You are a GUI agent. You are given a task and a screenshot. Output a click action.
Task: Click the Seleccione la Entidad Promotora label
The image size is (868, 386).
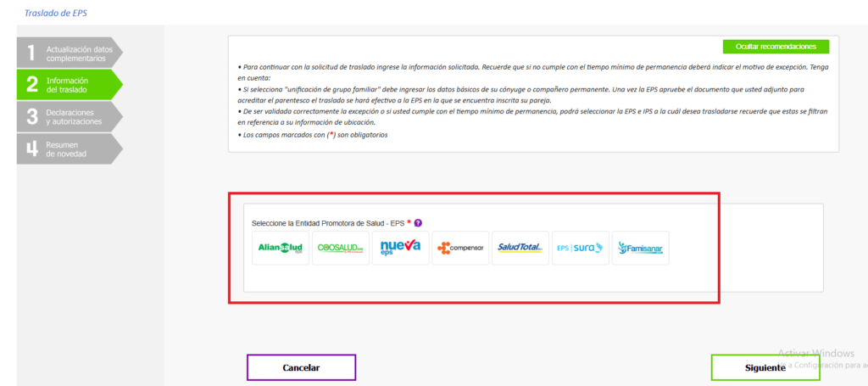(x=328, y=223)
